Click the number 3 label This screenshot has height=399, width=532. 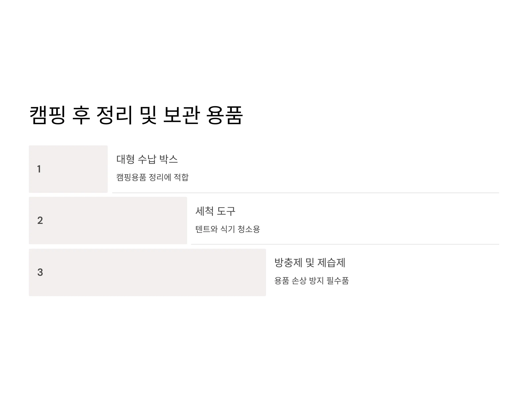[x=40, y=272]
